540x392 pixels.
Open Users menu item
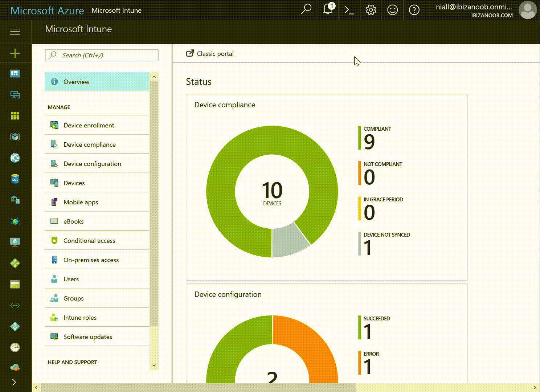point(97,279)
